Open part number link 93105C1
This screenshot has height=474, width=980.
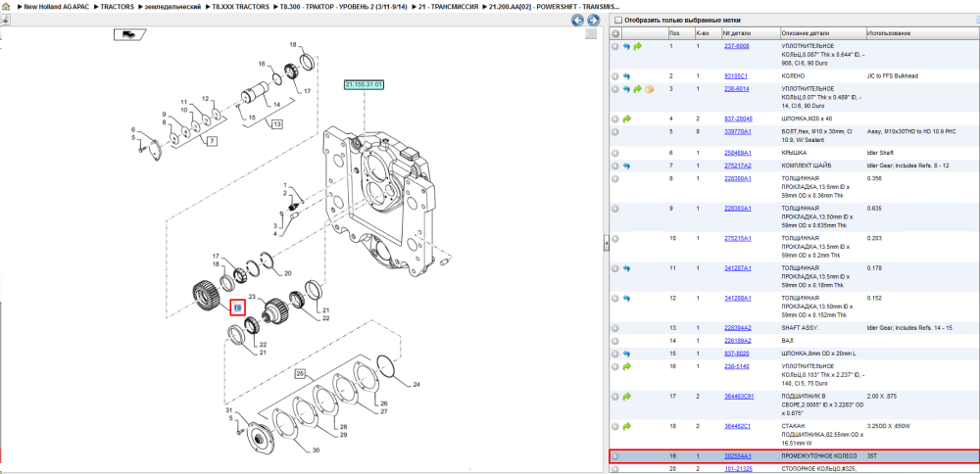(736, 76)
